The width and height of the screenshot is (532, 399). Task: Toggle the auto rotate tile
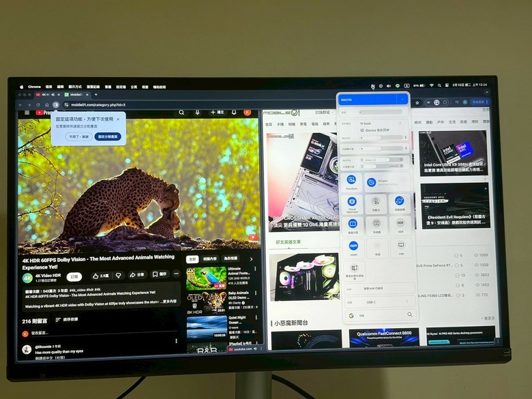coord(399,203)
